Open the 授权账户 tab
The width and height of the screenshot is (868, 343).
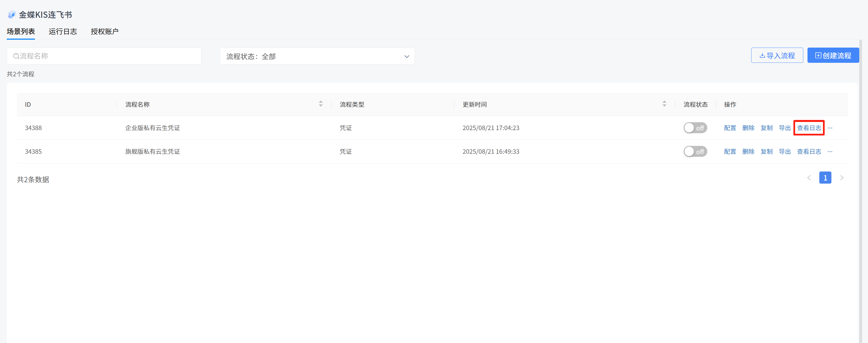pos(104,31)
